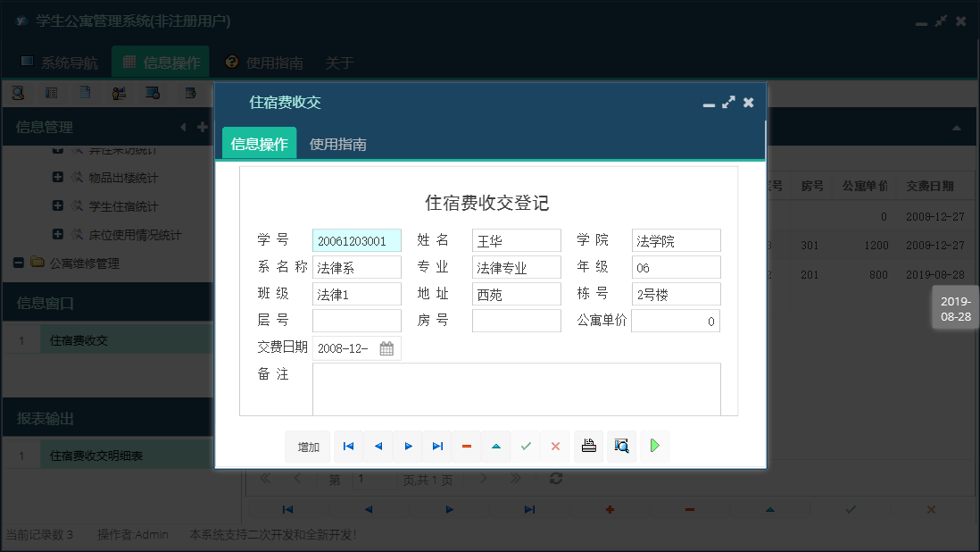Open the calendar picker for 交费日期
Screen dimensions: 980x552
pos(387,348)
